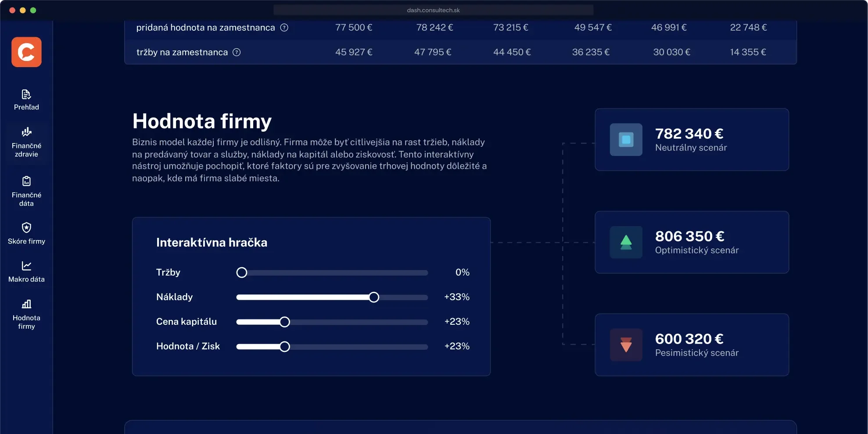
Task: Navigate to Hodnota firmy bar icon
Action: coord(26,304)
